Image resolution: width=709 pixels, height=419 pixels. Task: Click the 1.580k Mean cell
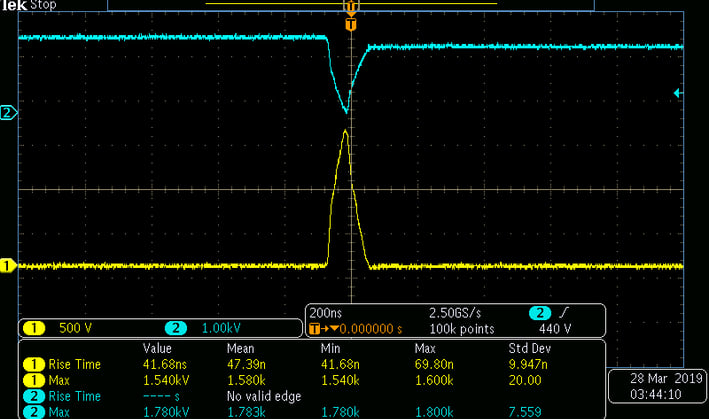[246, 381]
